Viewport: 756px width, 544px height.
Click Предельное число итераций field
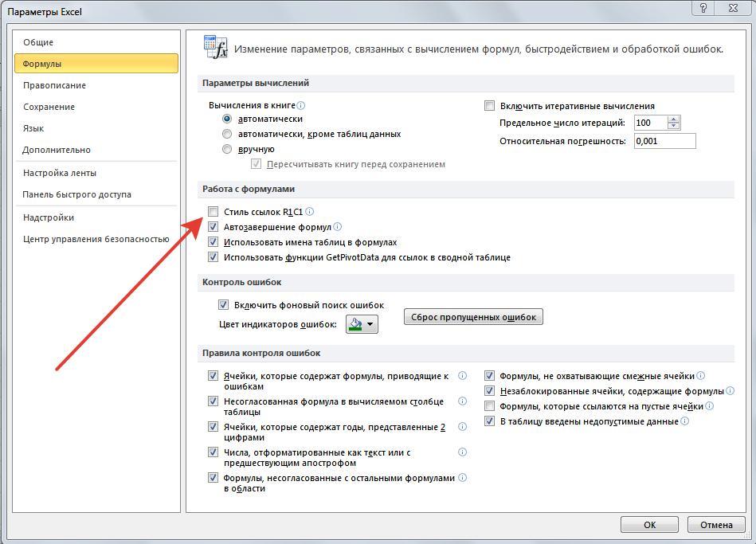[651, 123]
